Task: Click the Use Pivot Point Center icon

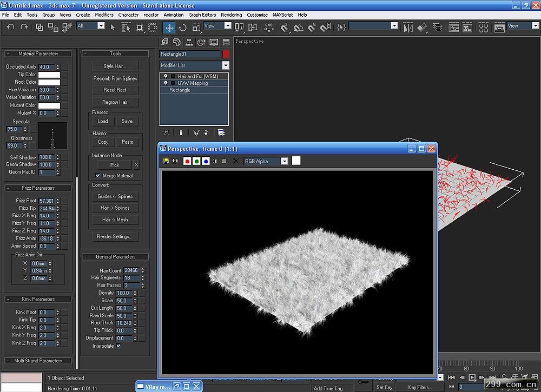Action: [x=239, y=28]
